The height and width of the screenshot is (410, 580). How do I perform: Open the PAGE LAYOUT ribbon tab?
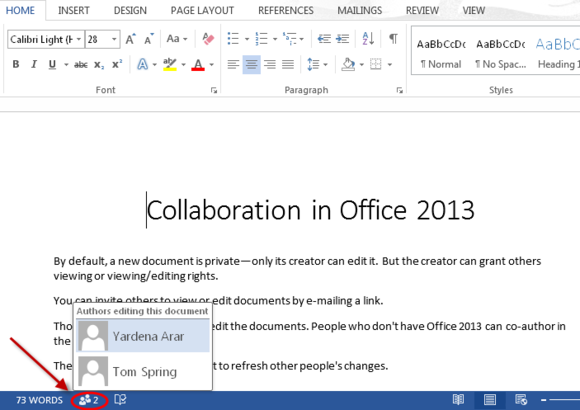pos(202,10)
